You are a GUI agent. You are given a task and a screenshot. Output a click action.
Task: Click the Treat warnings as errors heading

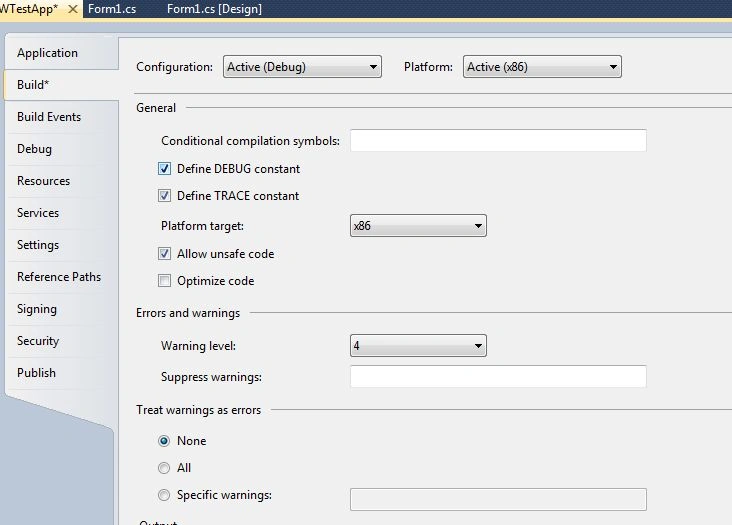(x=198, y=410)
